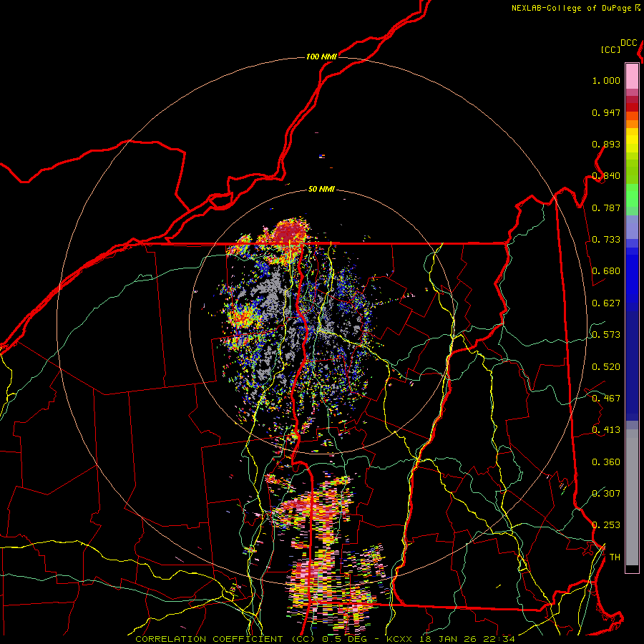Viewport: 644px width, 644px height.
Task: Click the KCXX radar site identifier
Action: click(x=399, y=639)
